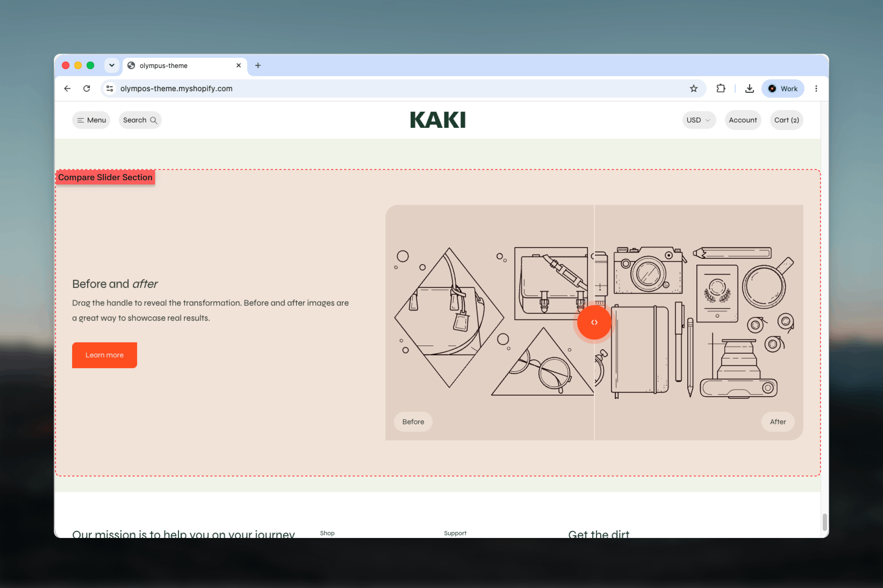Open the Work profile button
The height and width of the screenshot is (588, 883).
(x=783, y=88)
